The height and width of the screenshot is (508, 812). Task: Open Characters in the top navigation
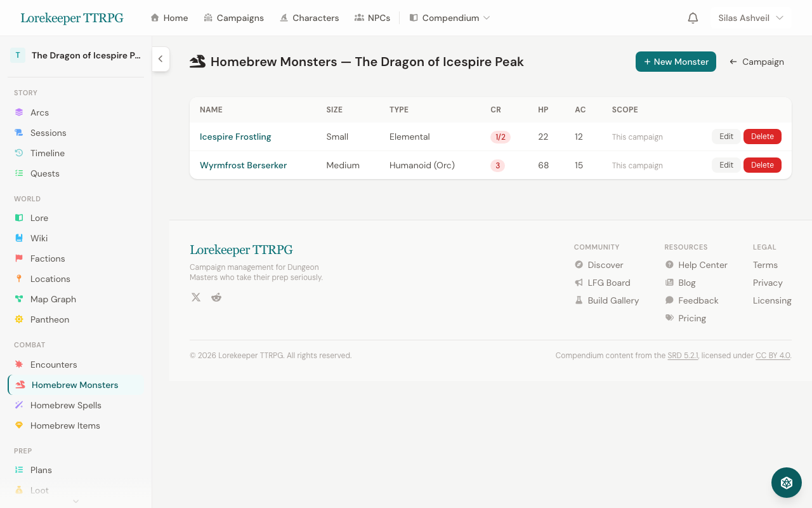tap(309, 18)
